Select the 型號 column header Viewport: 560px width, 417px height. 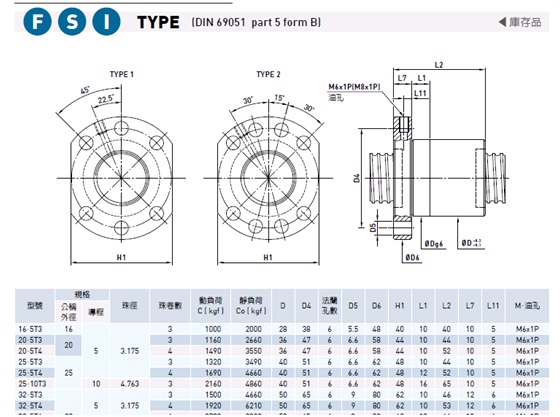pyautogui.click(x=35, y=306)
